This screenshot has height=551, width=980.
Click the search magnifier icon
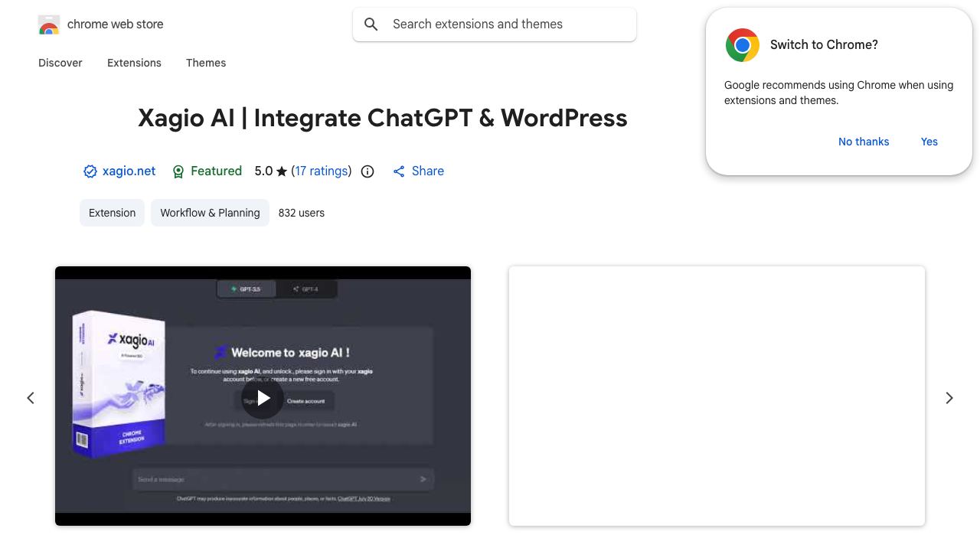coord(371,24)
